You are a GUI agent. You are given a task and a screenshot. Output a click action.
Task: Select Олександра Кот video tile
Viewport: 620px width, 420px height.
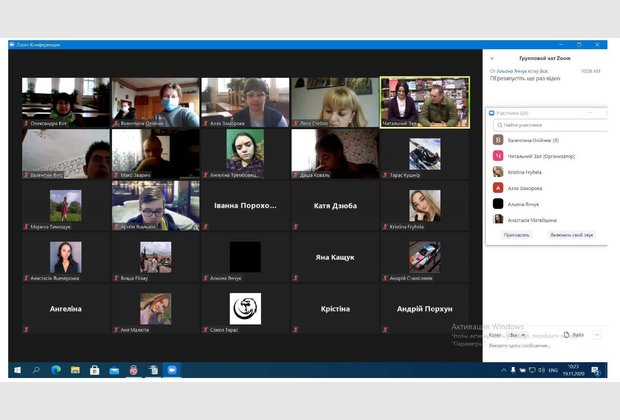click(x=66, y=102)
